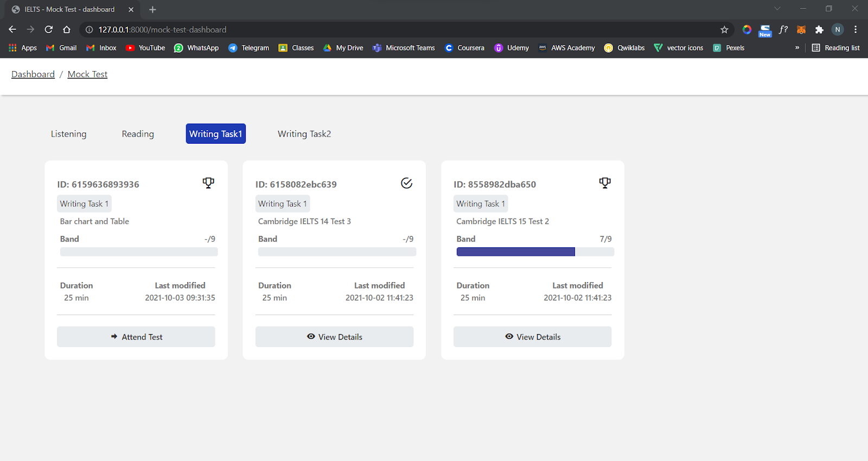Go to the Dashboard breadcrumb link
868x461 pixels.
tap(33, 74)
